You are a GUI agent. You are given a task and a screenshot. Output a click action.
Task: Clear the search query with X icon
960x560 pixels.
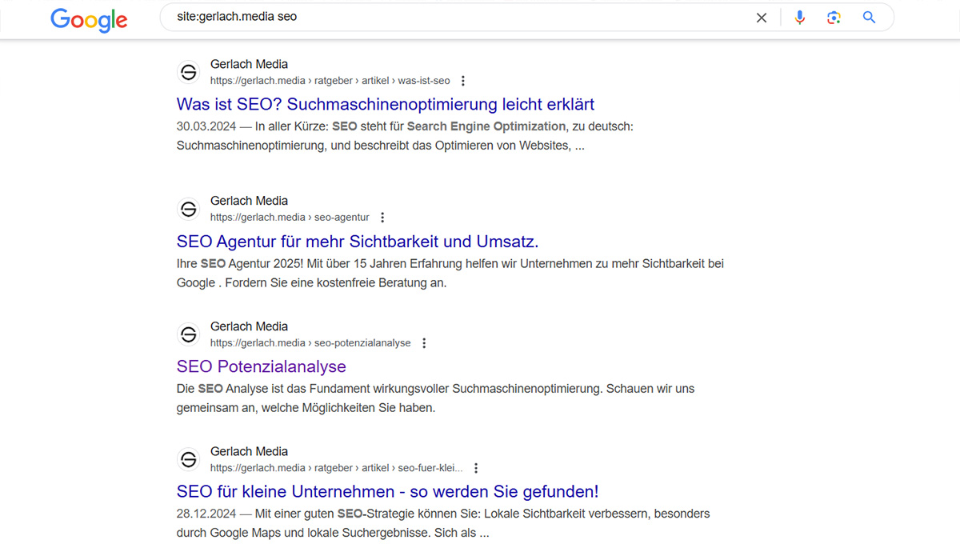(x=762, y=18)
